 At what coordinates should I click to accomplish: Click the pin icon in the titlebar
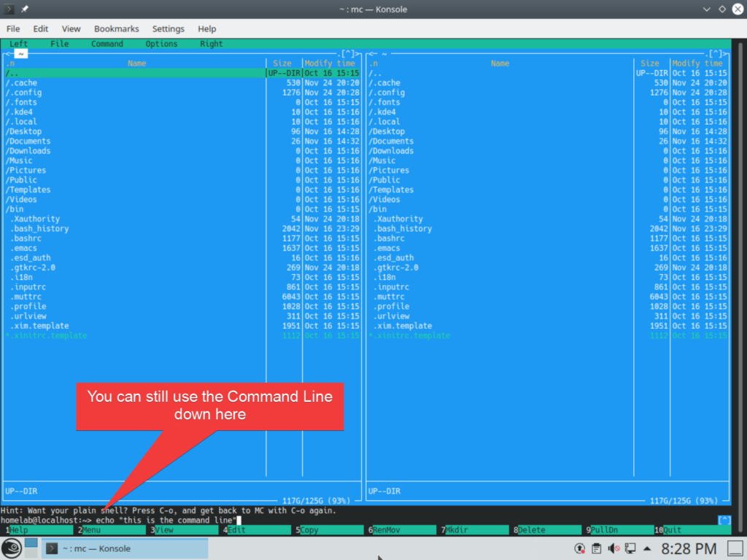tap(23, 9)
